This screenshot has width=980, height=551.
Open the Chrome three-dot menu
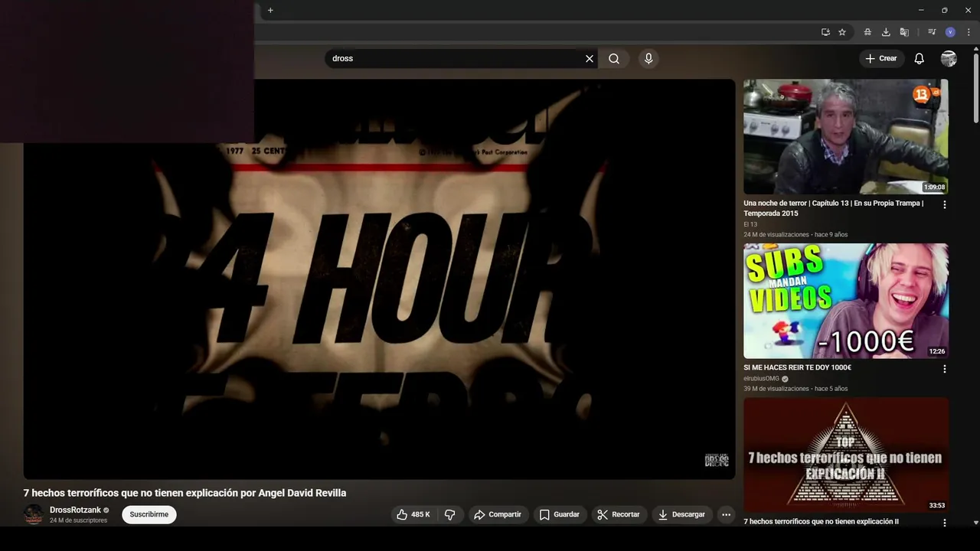(969, 32)
